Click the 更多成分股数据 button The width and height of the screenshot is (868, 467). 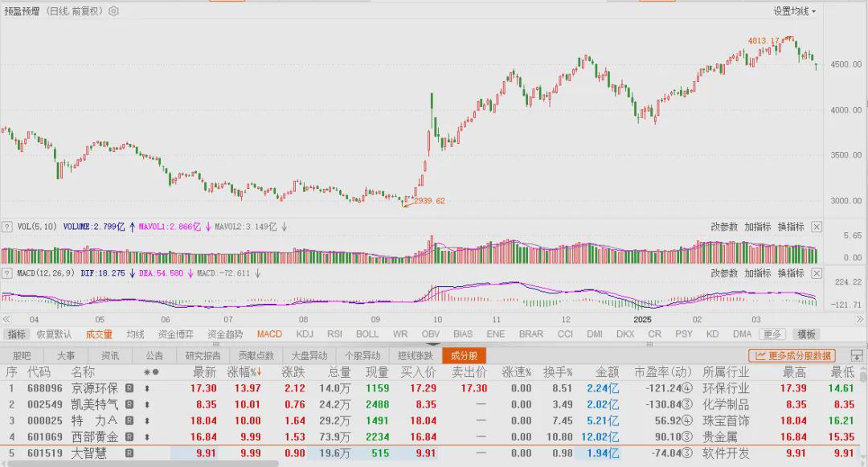coord(792,356)
